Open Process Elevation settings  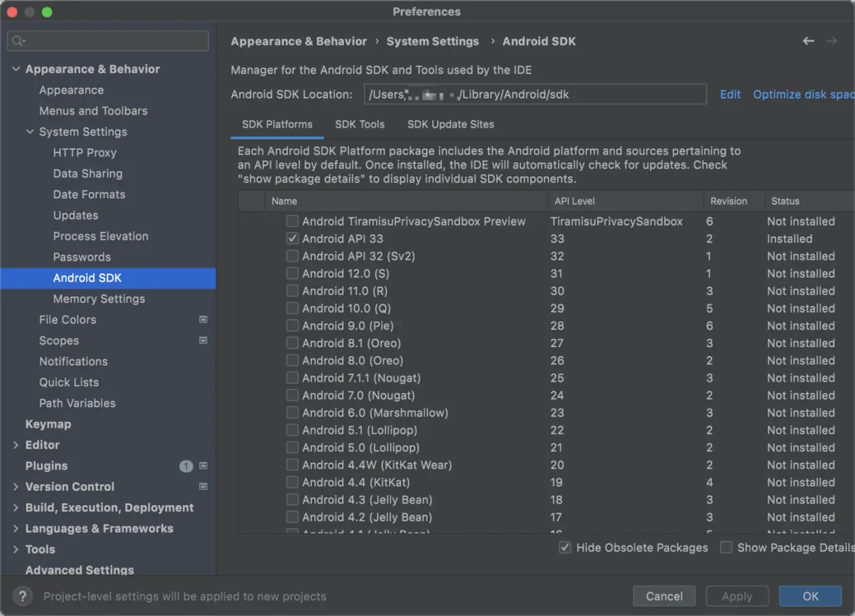point(101,236)
